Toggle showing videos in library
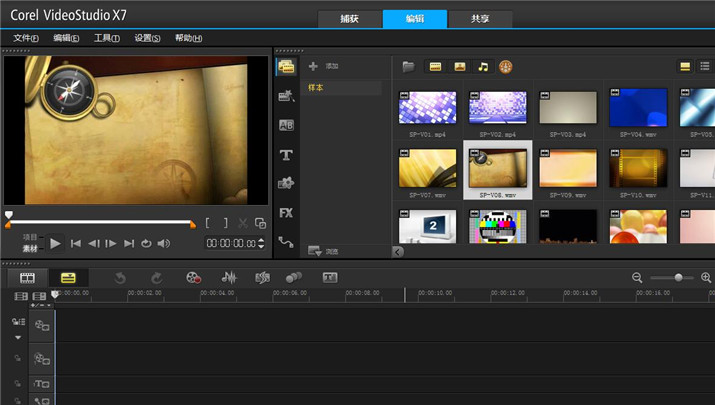This screenshot has width=715, height=405. pyautogui.click(x=436, y=67)
